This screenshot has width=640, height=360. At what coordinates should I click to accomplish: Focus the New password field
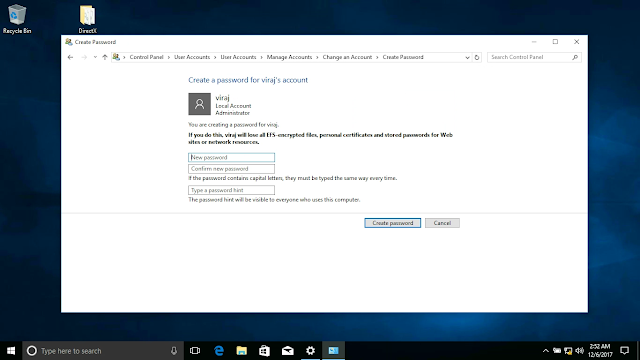point(231,157)
